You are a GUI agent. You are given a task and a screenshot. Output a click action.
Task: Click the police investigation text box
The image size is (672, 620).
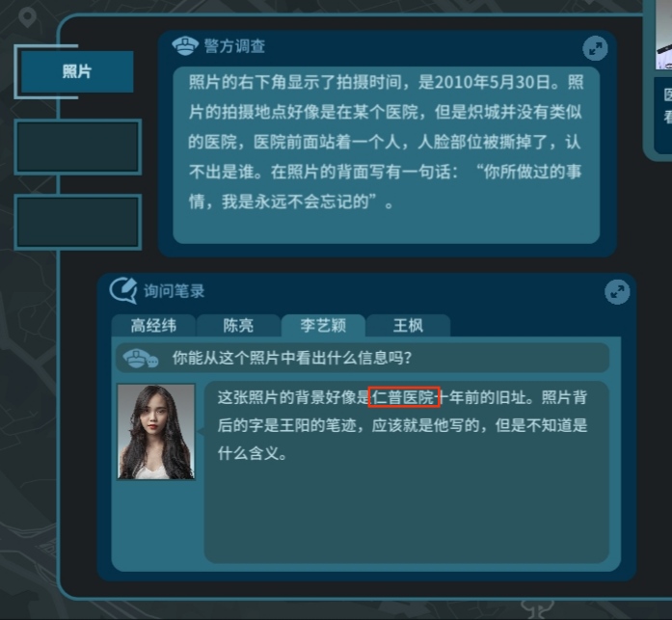[x=387, y=155]
